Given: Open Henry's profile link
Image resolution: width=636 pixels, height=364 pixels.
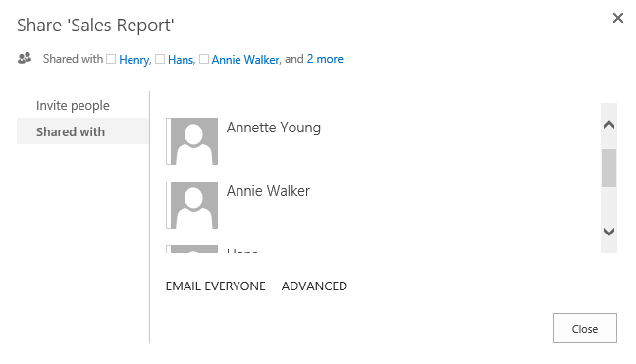Looking at the screenshot, I should tap(134, 60).
